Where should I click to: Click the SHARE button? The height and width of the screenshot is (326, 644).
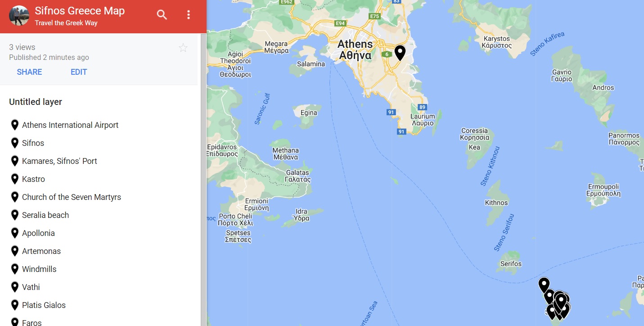(x=29, y=72)
